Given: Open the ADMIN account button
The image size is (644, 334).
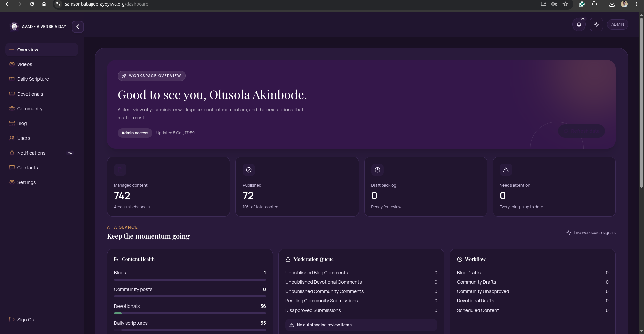Looking at the screenshot, I should [618, 24].
